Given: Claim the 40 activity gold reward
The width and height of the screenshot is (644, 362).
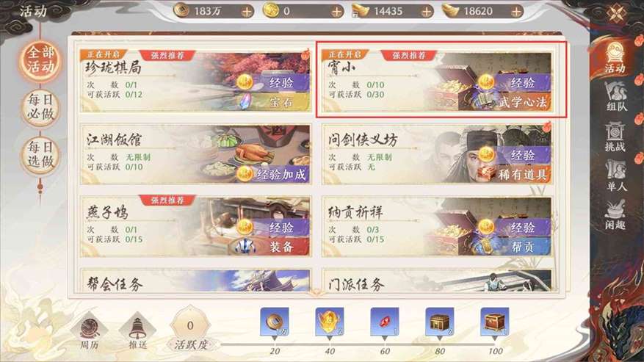Looking at the screenshot, I should pyautogui.click(x=330, y=322).
